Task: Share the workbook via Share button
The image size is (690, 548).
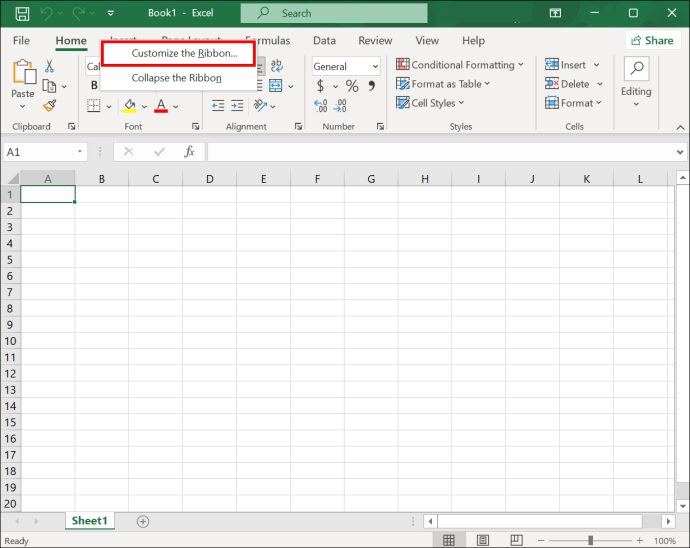Action: pos(652,40)
